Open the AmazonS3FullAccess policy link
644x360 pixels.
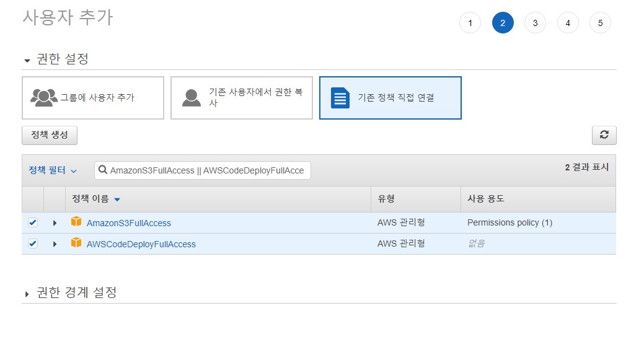pyautogui.click(x=129, y=223)
